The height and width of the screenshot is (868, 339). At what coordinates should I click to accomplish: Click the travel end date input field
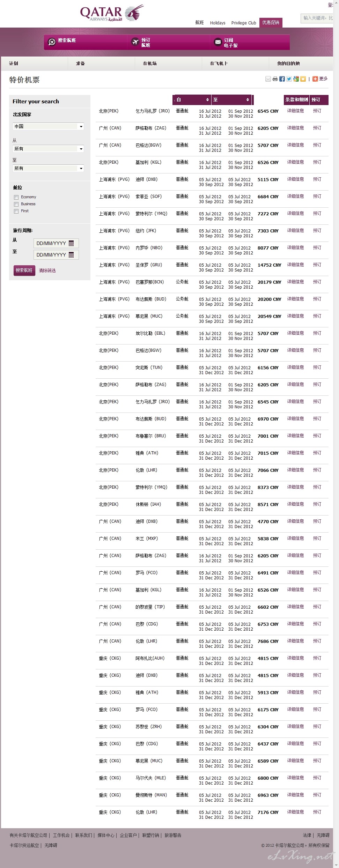point(52,255)
